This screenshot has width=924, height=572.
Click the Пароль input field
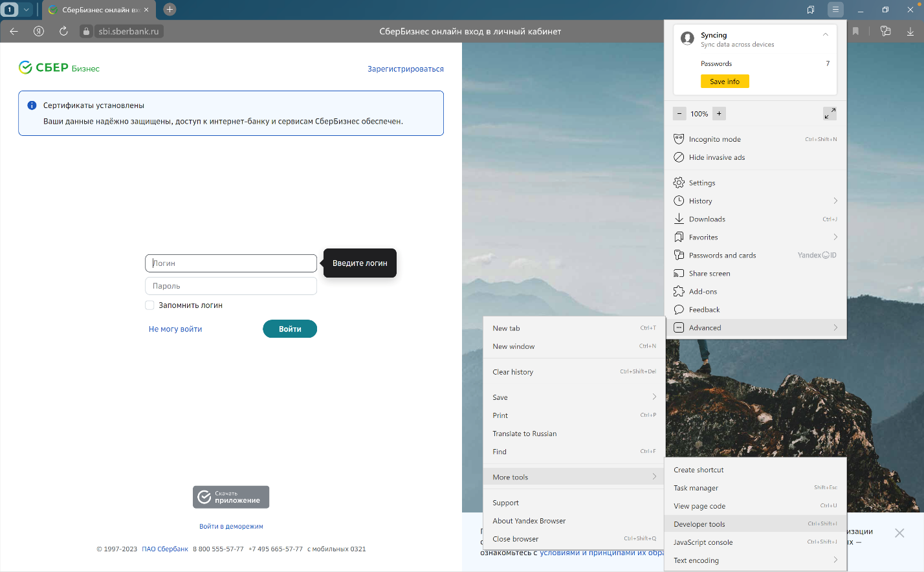pyautogui.click(x=231, y=286)
